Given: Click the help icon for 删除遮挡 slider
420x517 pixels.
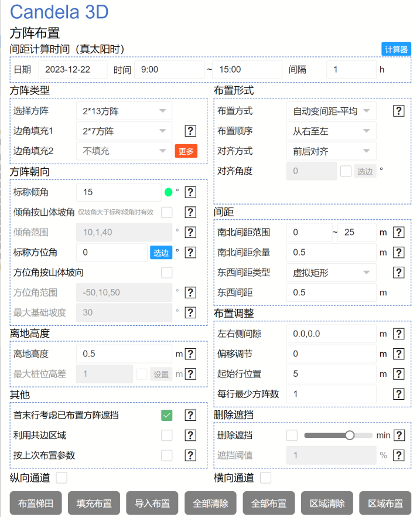Looking at the screenshot, I should [x=399, y=436].
